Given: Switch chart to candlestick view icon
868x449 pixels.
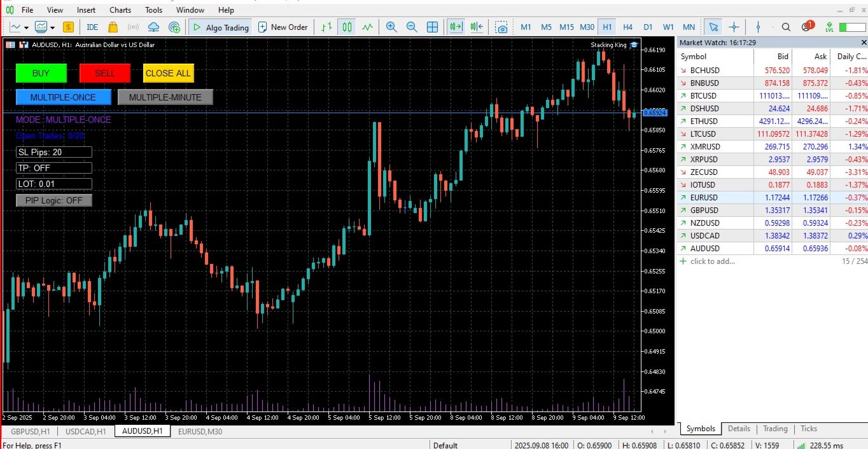Looking at the screenshot, I should point(347,27).
